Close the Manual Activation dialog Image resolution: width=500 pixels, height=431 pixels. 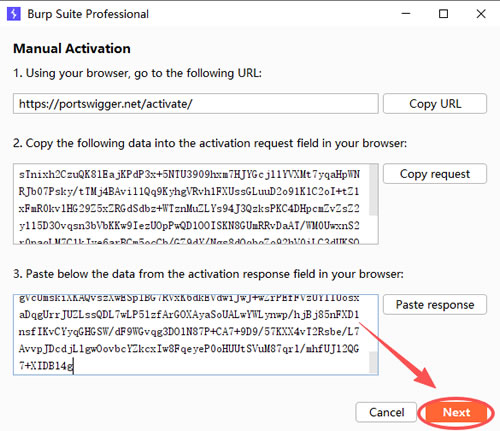click(x=481, y=14)
